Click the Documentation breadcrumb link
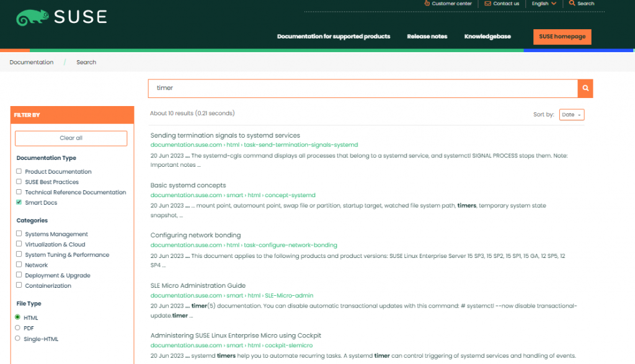The width and height of the screenshot is (635, 364). point(32,62)
